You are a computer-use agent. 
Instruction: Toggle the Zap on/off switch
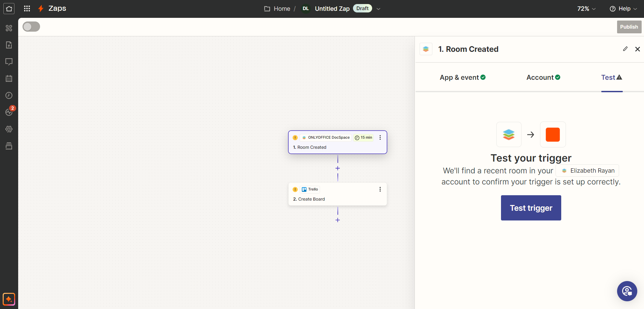31,27
